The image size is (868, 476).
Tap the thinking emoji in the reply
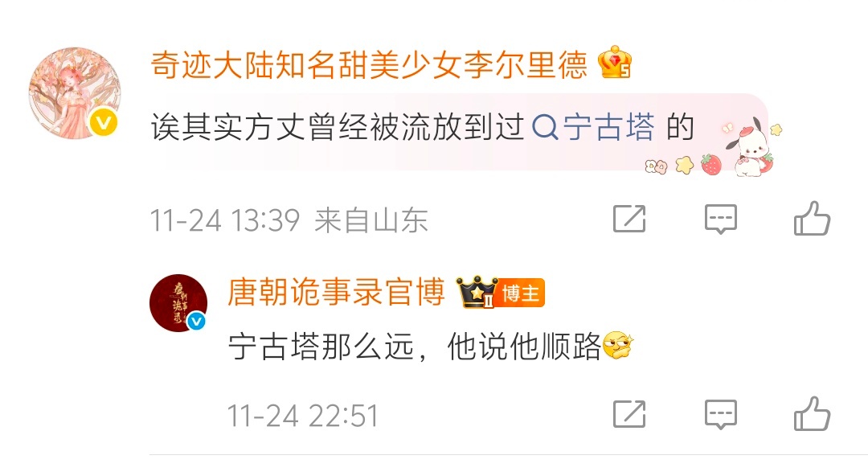tap(618, 345)
